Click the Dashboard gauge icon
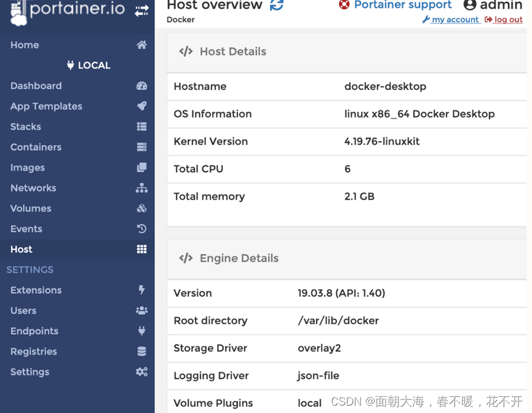The width and height of the screenshot is (532, 413). (141, 86)
